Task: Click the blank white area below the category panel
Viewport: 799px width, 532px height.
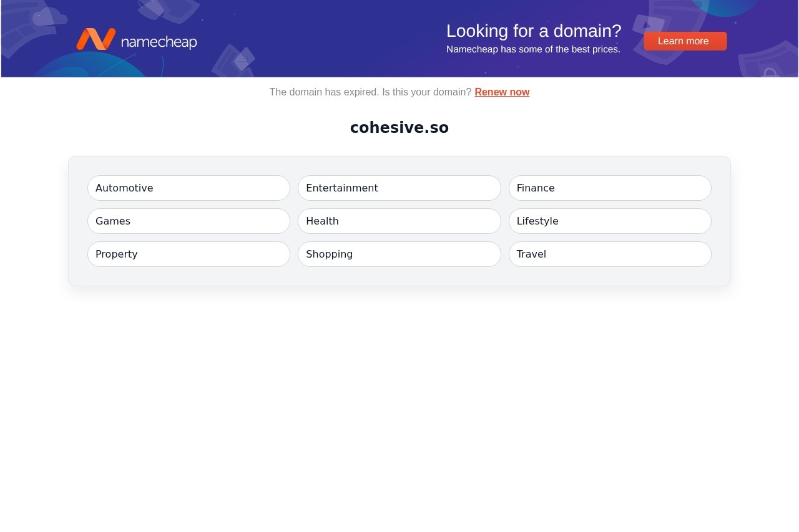Action: tap(399, 405)
